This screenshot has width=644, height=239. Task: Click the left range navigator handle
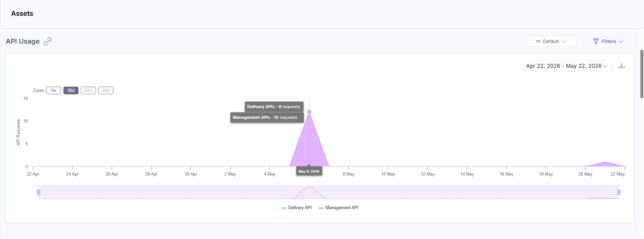click(x=38, y=192)
